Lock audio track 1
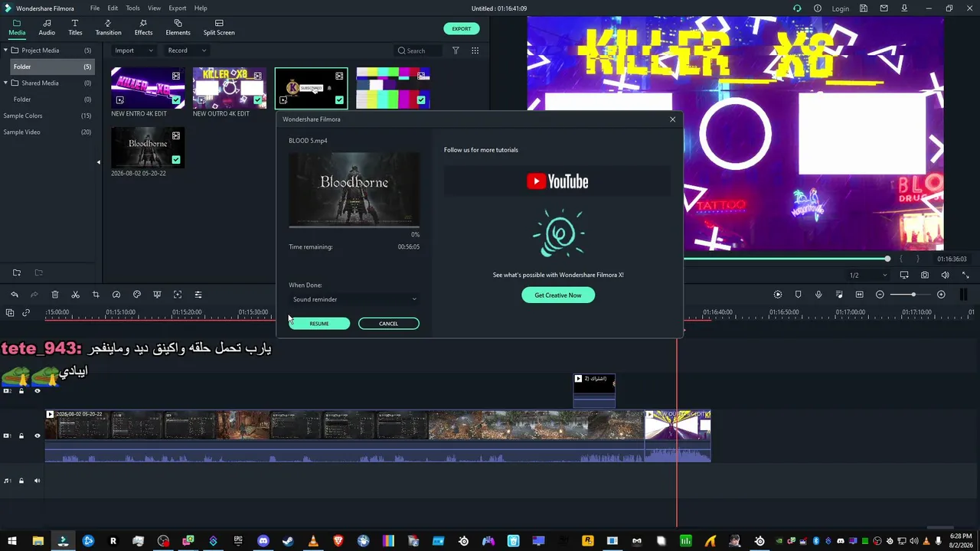Viewport: 980px width, 551px height. click(x=21, y=481)
